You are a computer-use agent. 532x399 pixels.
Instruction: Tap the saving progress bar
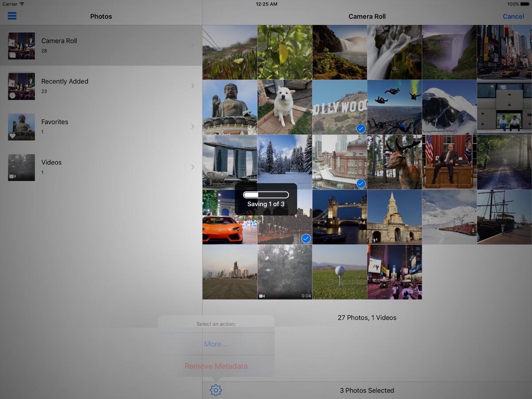(266, 195)
